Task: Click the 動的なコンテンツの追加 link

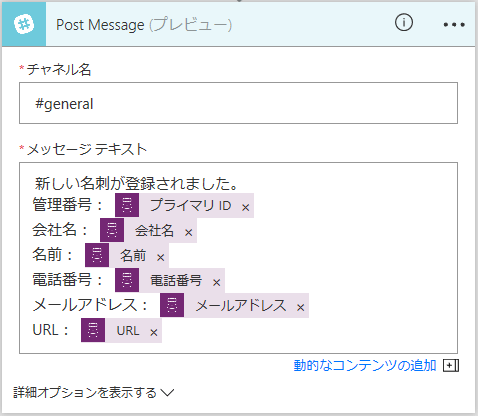Action: tap(365, 366)
